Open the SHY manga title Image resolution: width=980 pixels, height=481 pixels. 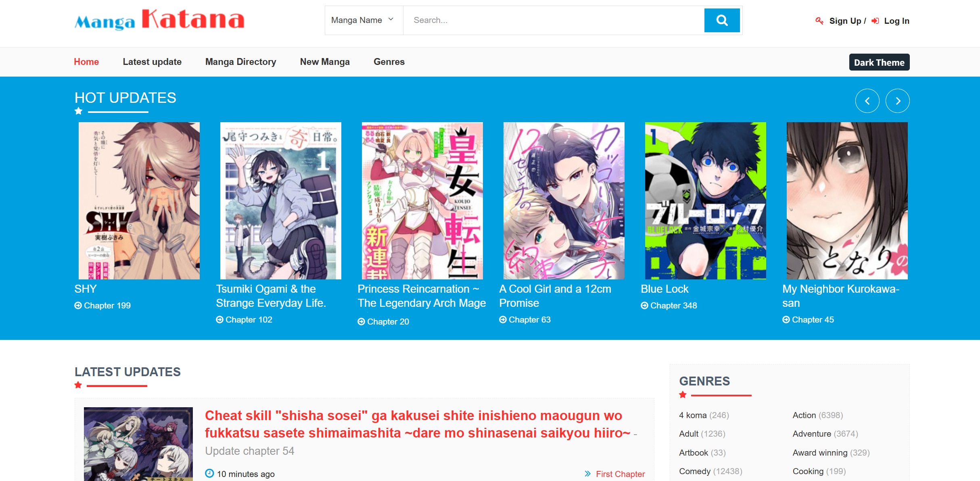86,289
